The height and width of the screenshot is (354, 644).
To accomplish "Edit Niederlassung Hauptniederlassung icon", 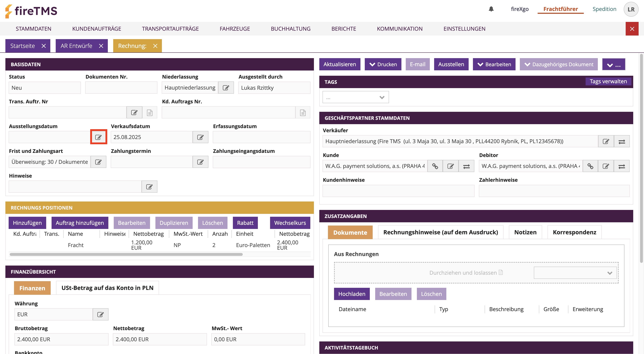I will (x=226, y=88).
